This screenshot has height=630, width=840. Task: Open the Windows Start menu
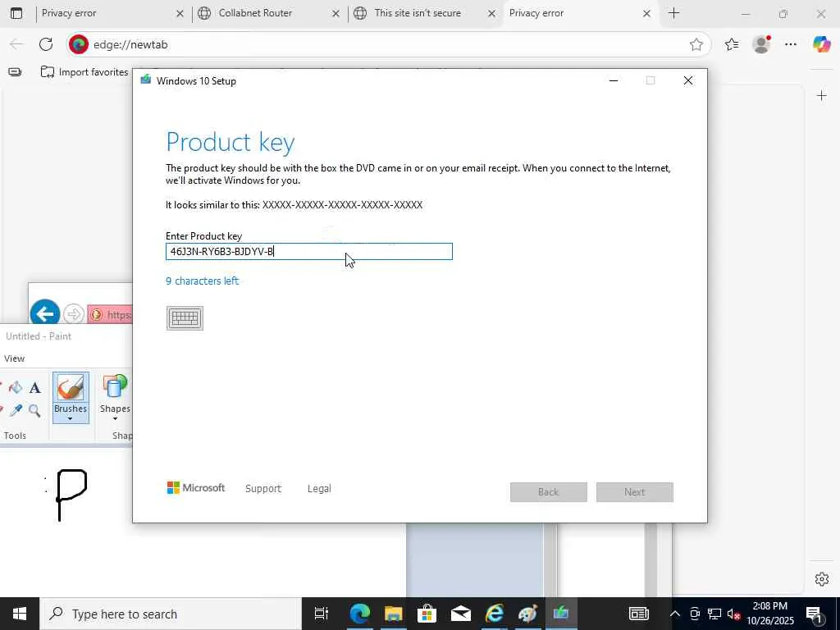(x=20, y=614)
